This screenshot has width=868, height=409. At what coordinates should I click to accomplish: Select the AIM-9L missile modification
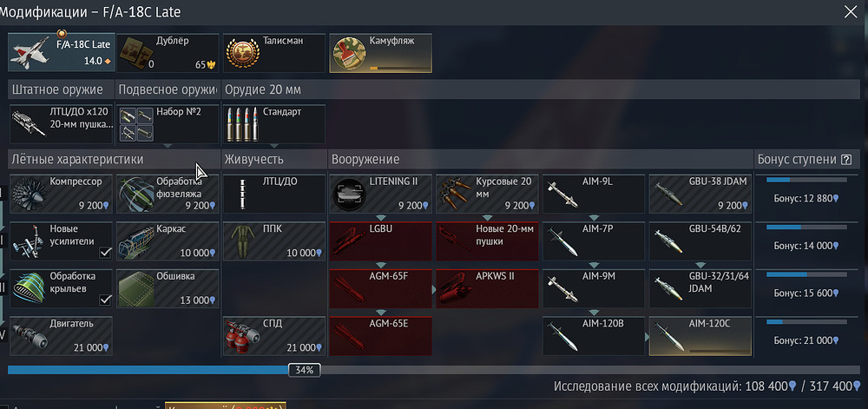point(594,194)
